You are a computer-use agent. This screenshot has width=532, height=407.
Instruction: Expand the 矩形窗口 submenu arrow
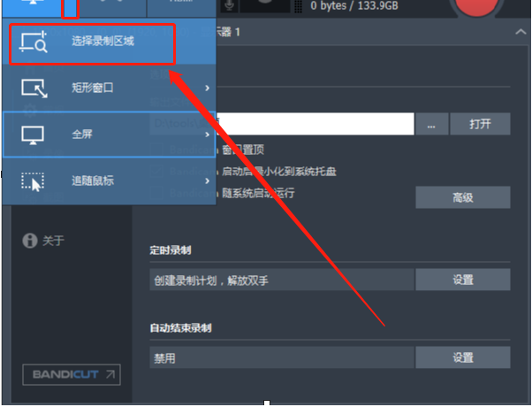(x=208, y=88)
